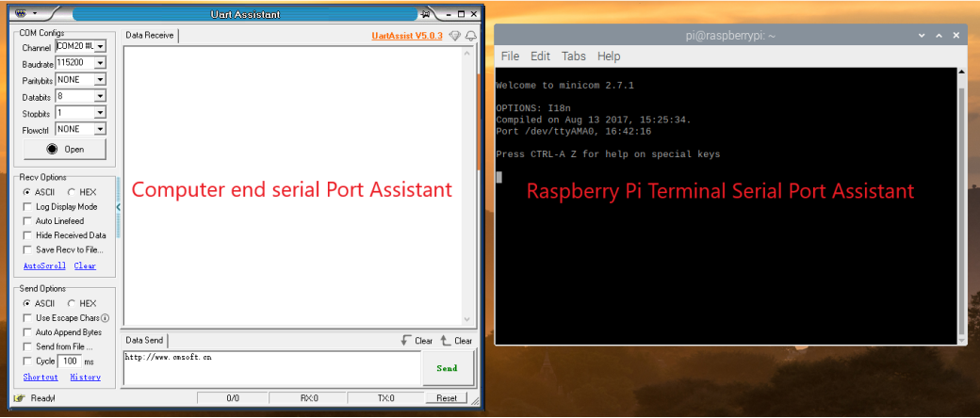This screenshot has height=418, width=980.
Task: Click the UartAssist V5.0.3 link
Action: tap(407, 36)
